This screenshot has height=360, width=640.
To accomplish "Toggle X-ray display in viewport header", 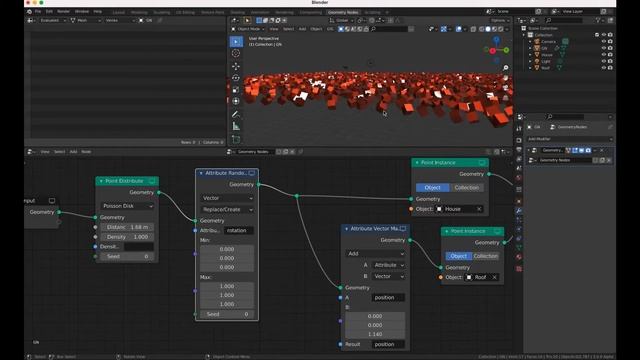I will pos(473,29).
